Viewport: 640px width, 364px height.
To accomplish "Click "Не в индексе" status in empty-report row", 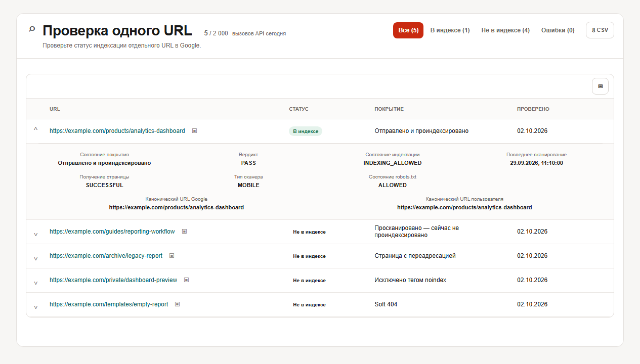I will 309,305.
